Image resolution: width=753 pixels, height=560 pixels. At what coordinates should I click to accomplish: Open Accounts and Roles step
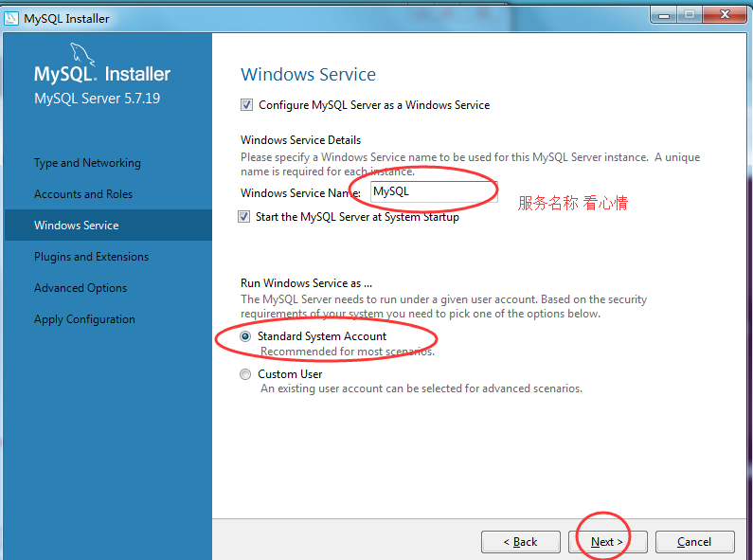[83, 194]
